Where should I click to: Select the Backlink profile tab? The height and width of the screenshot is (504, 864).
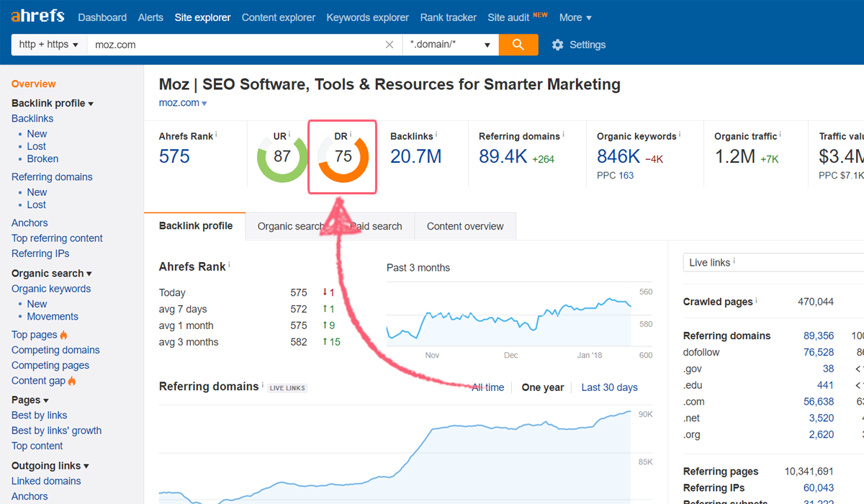pos(196,226)
